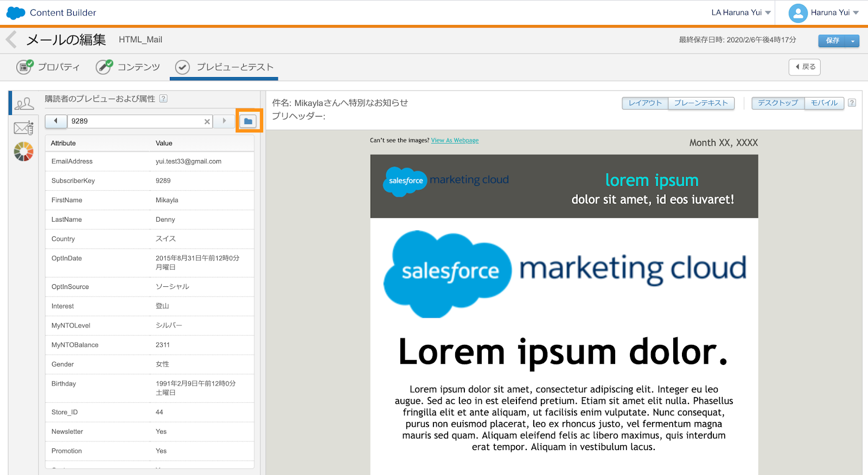Open help icon beside モバイル button
The height and width of the screenshot is (475, 868).
pyautogui.click(x=852, y=103)
